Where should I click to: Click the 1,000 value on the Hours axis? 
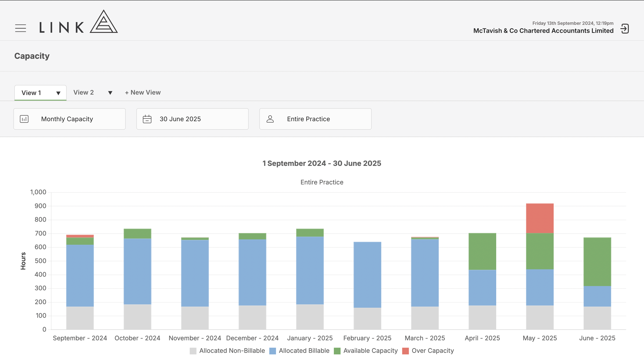tap(38, 192)
